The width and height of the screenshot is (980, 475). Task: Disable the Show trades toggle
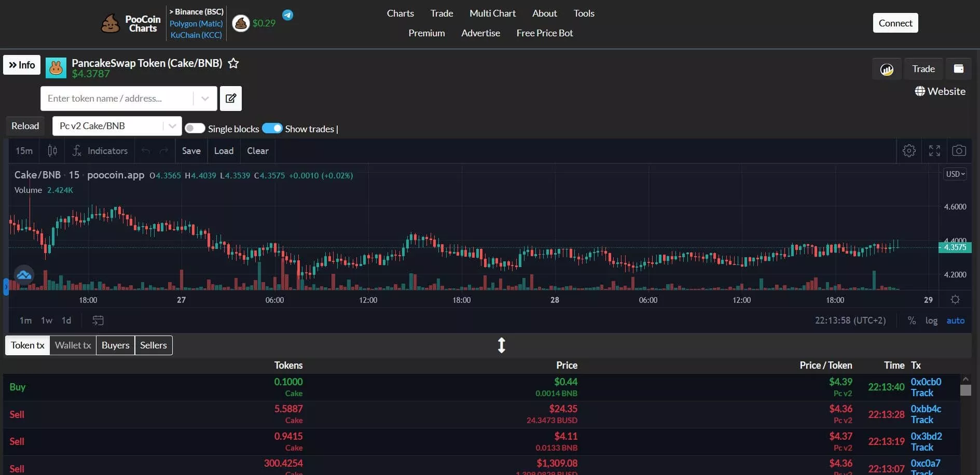click(272, 128)
